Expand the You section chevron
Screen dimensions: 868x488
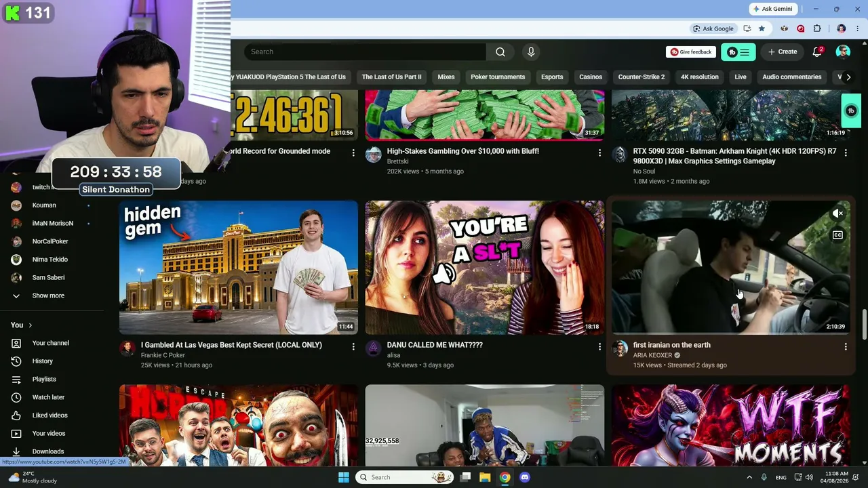coord(31,325)
